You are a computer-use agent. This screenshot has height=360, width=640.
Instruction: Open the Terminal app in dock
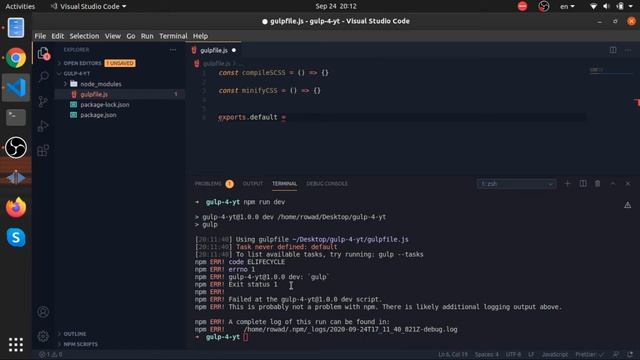[16, 117]
